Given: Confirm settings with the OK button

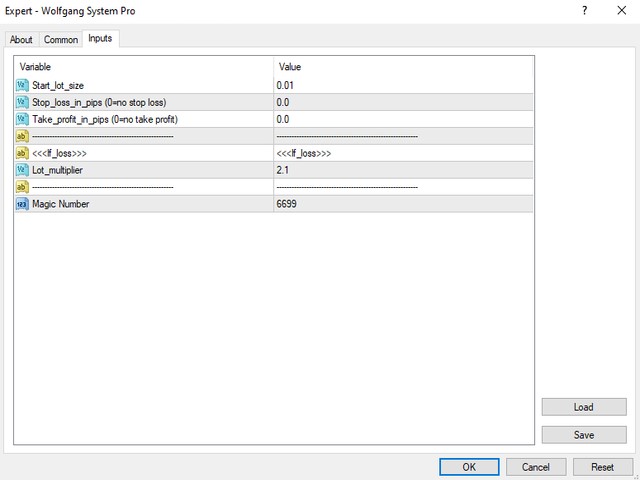Looking at the screenshot, I should click(x=469, y=467).
